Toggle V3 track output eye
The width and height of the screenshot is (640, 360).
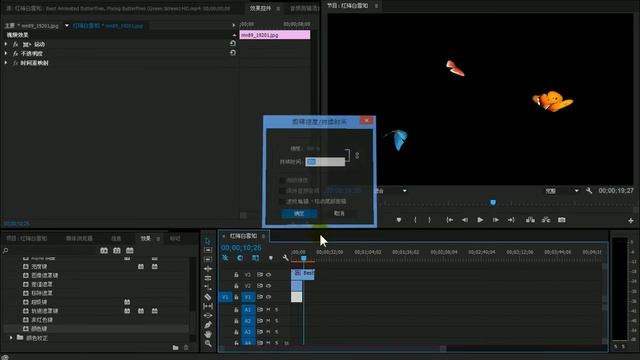tap(269, 275)
